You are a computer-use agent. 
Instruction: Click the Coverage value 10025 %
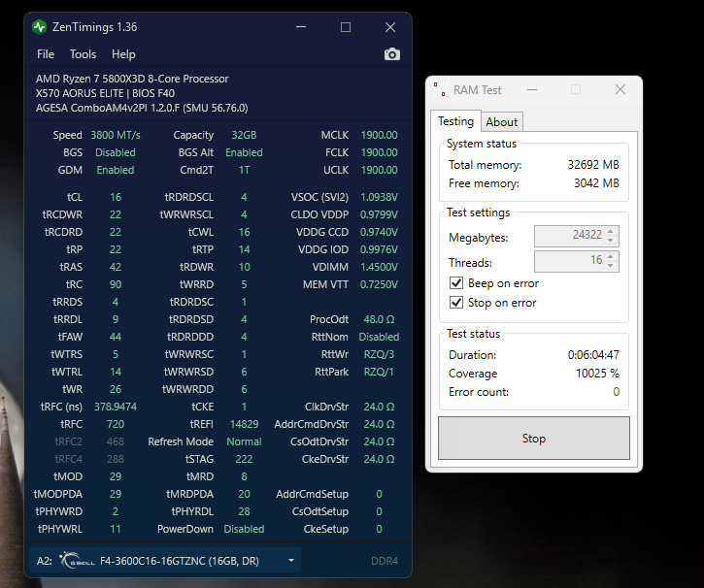pos(597,374)
